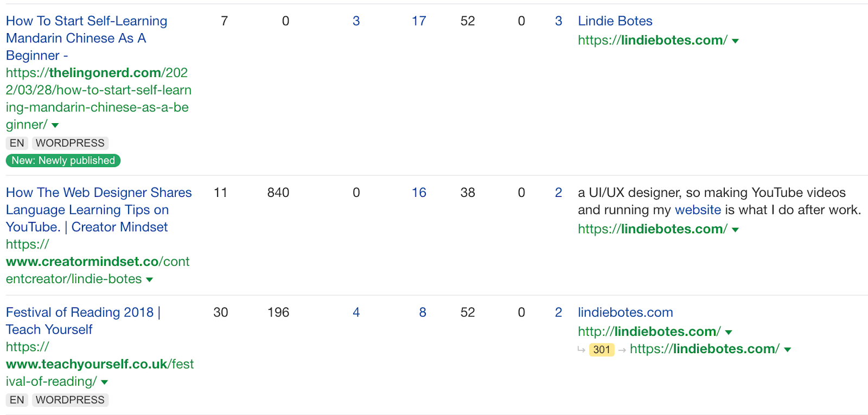Screen dimensions: 868x415
Task: Open the "lindiebotes.com" anchor text link
Action: 625,312
